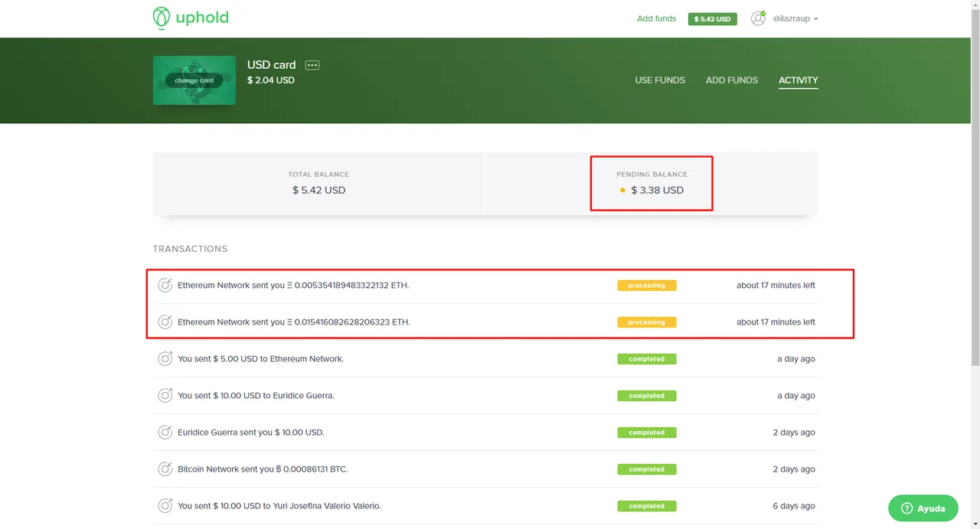Click the change card thumbnail
This screenshot has height=529, width=980.
tap(194, 80)
